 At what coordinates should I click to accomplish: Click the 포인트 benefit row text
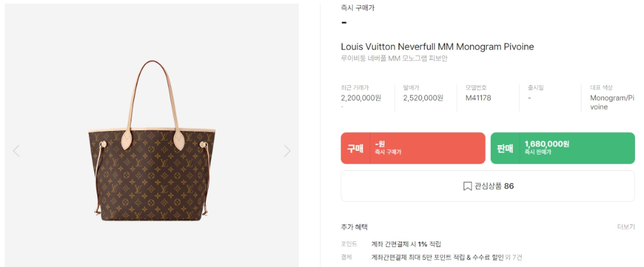click(406, 244)
